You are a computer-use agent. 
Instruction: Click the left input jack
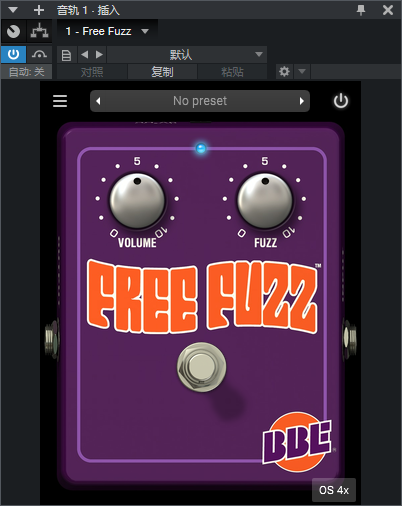click(x=52, y=339)
